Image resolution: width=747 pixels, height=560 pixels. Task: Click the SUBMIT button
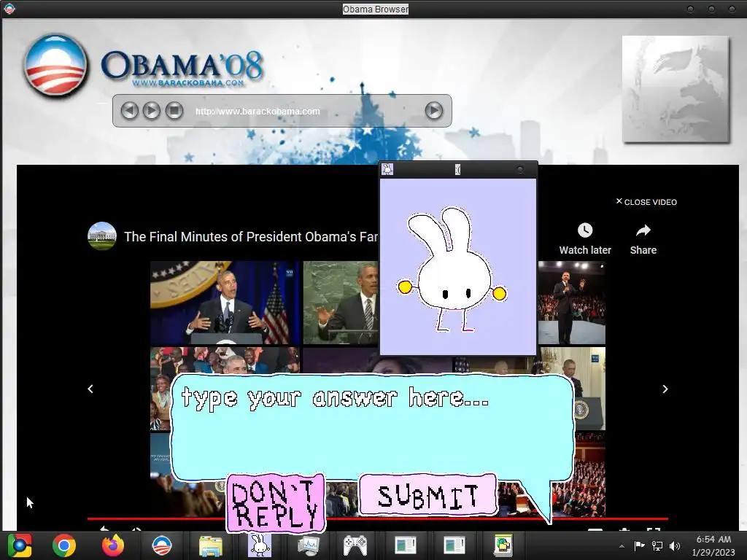427,495
